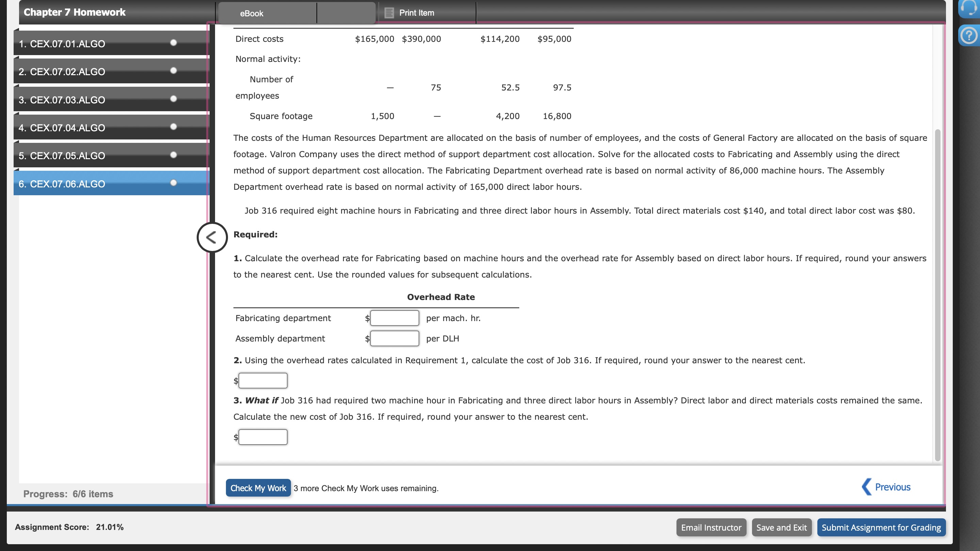Click status dot for CEX.07.06.ALGO
Image resolution: width=980 pixels, height=551 pixels.
(174, 183)
